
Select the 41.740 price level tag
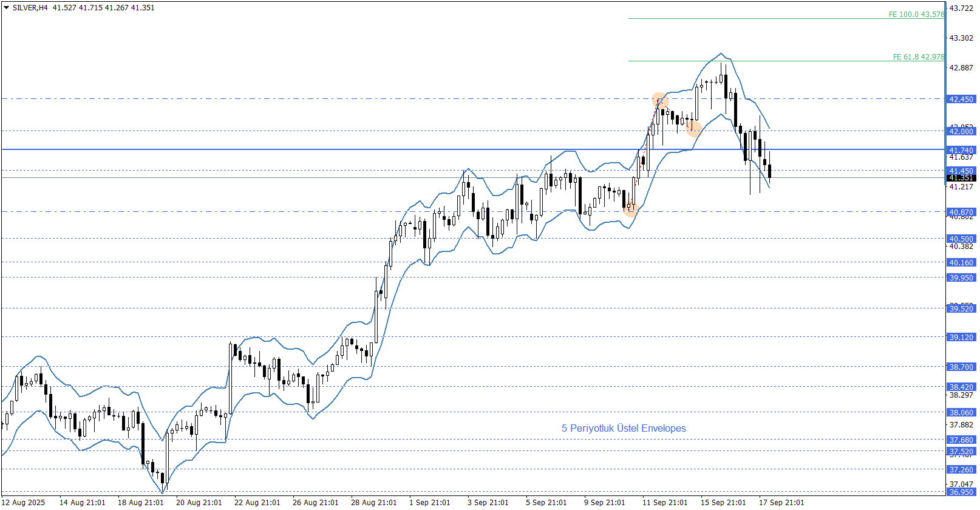coord(961,150)
